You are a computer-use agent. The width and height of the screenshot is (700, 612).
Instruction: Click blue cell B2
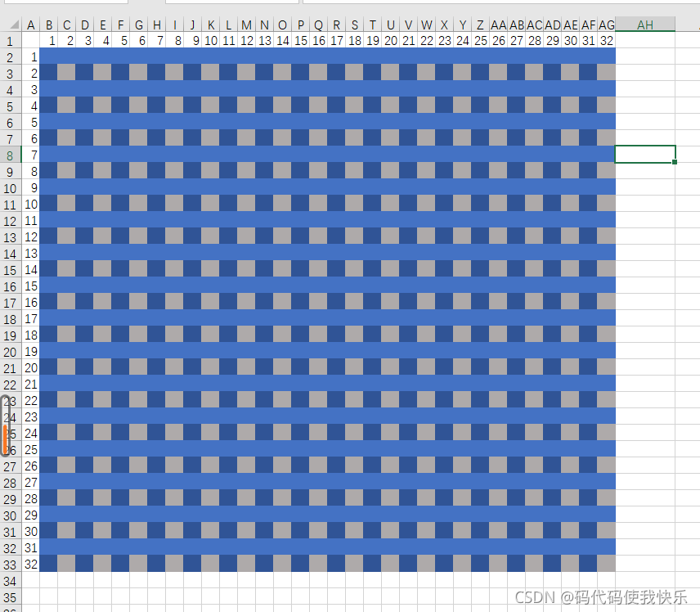[49, 56]
